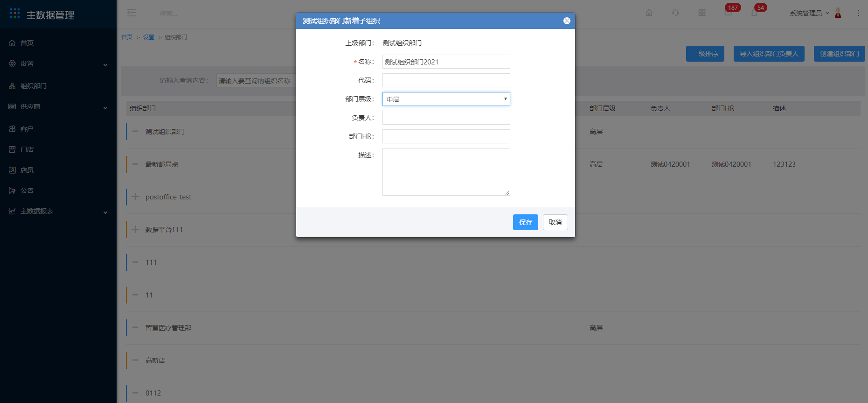Viewport: 868px width, 403px height.
Task: Click the user avatar icon
Action: 838,13
